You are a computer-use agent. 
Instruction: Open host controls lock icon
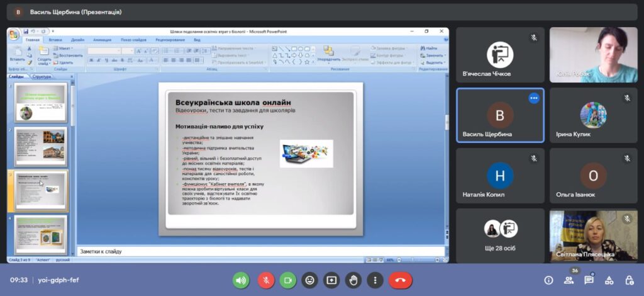click(x=629, y=280)
